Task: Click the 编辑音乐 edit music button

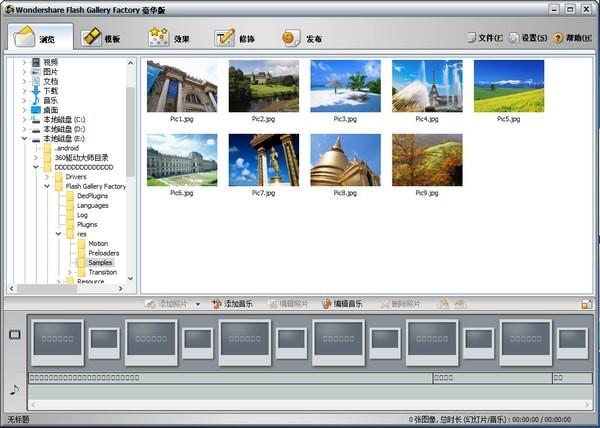Action: tap(342, 304)
